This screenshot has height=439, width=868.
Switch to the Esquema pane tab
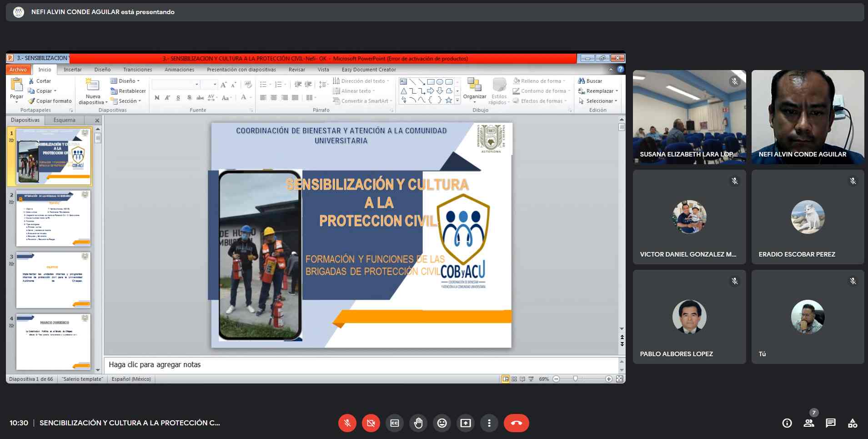[x=65, y=120]
